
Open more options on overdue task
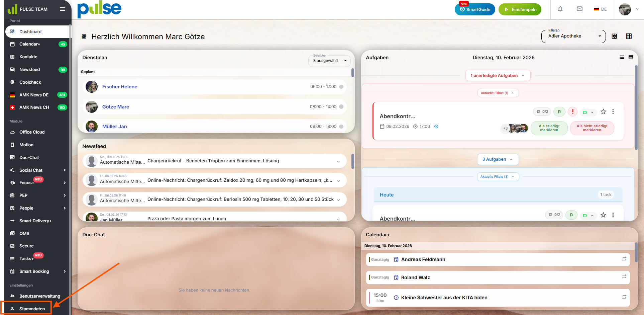click(x=613, y=112)
